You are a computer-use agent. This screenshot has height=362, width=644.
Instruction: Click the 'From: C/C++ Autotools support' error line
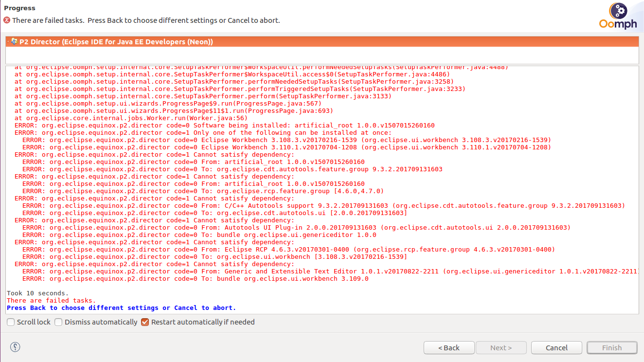point(324,206)
